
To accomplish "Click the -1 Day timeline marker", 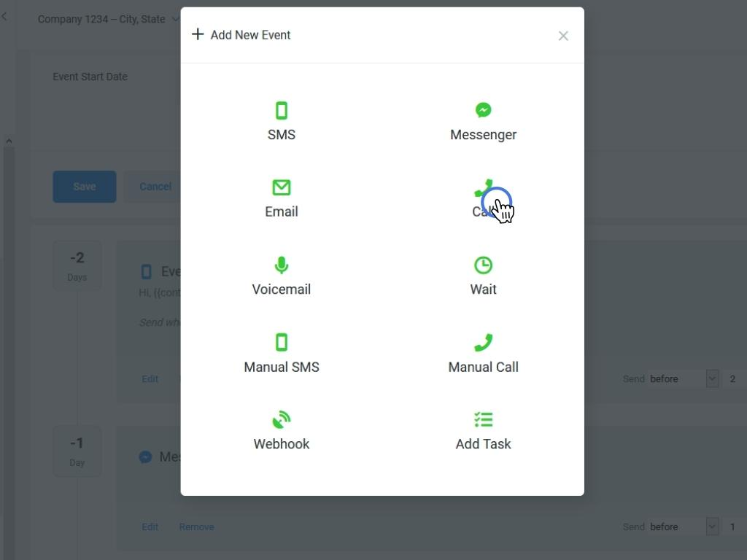I will pyautogui.click(x=77, y=451).
